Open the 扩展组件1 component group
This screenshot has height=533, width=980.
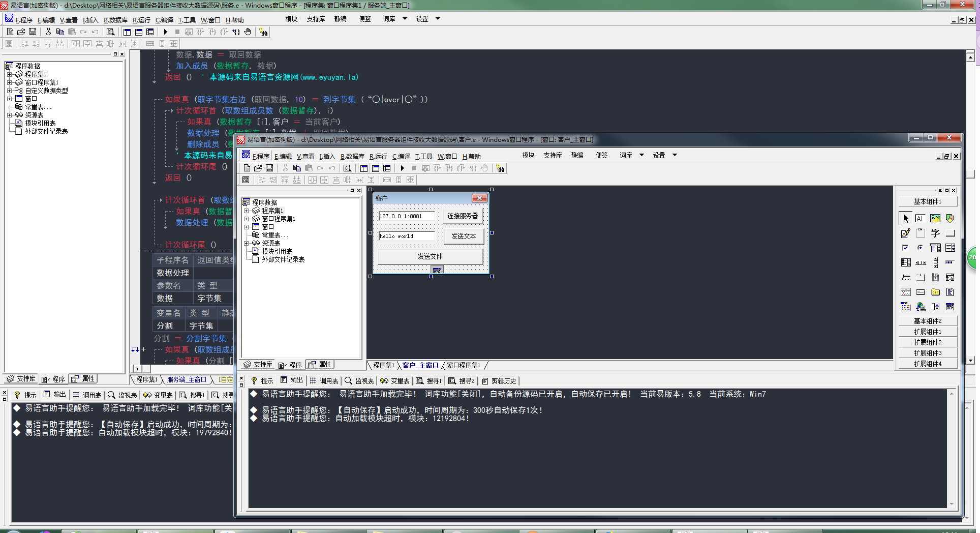pos(928,332)
